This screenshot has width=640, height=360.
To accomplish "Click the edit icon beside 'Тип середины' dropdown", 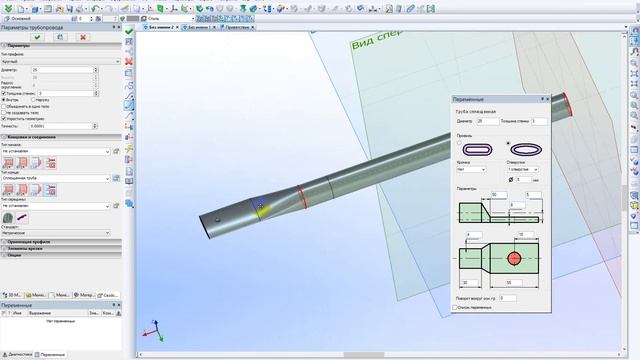I will point(116,206).
